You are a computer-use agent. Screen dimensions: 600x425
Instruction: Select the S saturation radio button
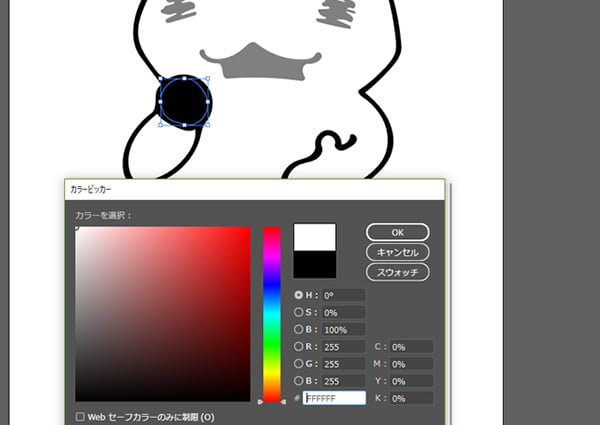(x=299, y=312)
